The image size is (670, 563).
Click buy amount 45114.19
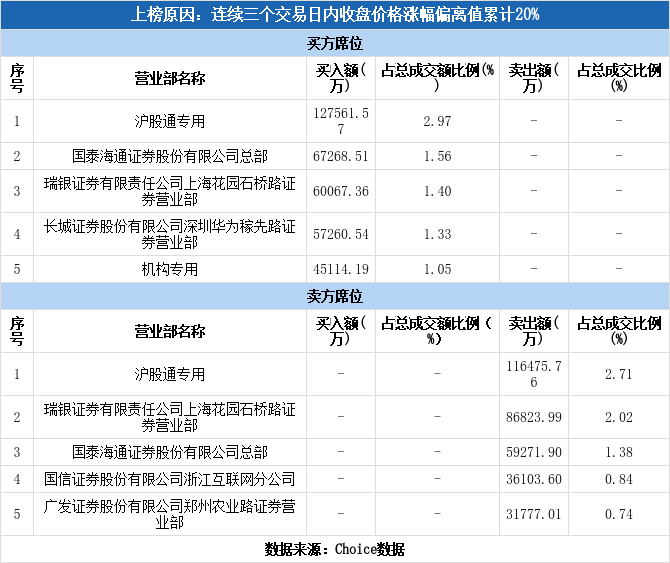[x=341, y=269]
